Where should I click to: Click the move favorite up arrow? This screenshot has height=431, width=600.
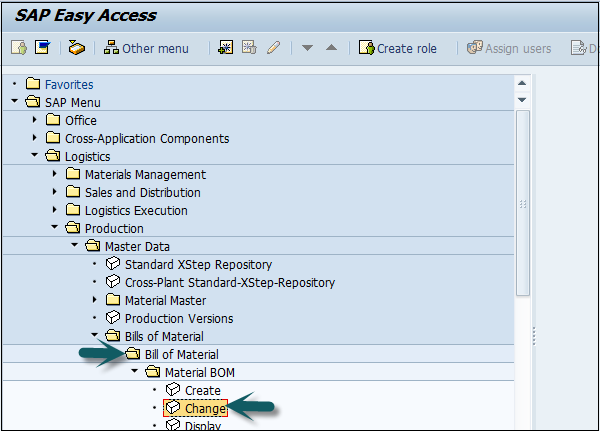pos(331,48)
